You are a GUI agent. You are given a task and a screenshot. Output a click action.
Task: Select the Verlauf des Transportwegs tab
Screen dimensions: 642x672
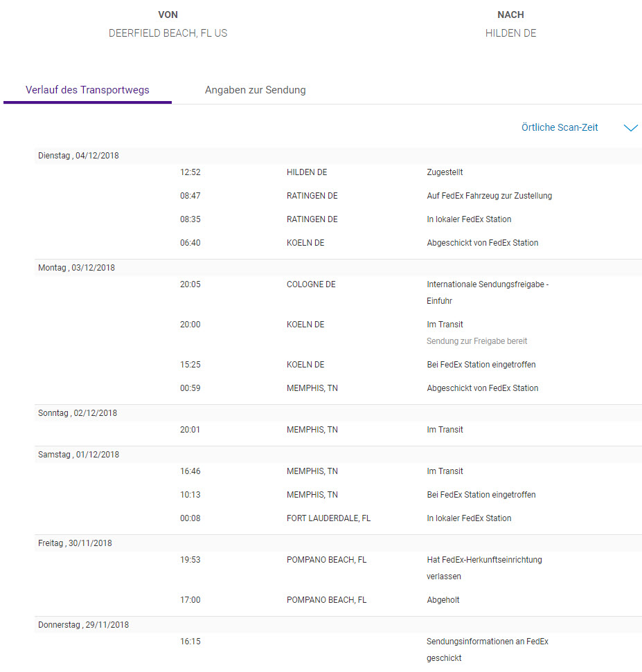[x=87, y=90]
